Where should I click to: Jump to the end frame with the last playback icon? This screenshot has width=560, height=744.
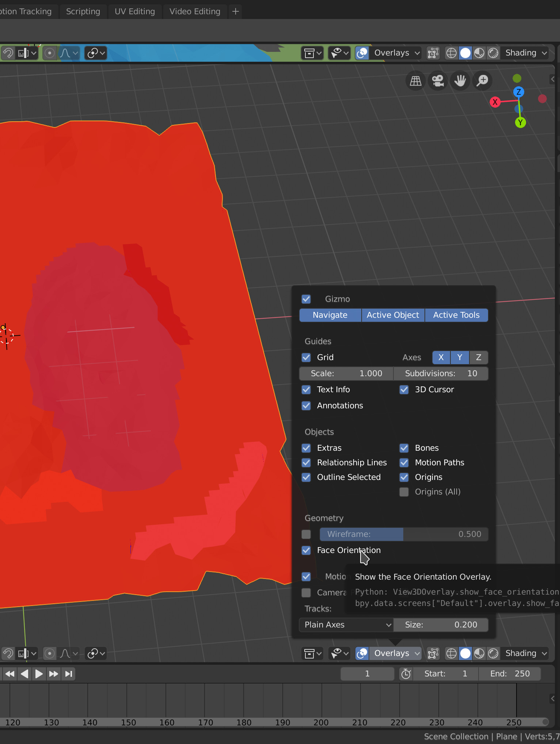point(68,674)
